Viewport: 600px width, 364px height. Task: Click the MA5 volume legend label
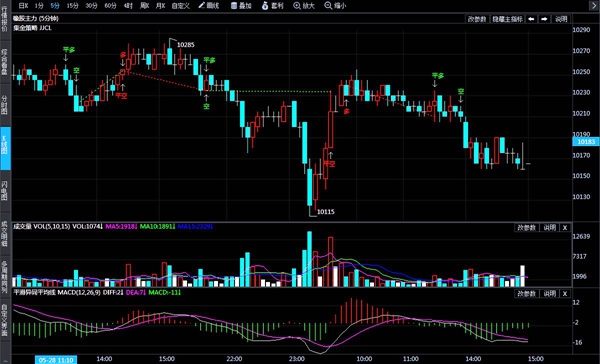[121, 227]
